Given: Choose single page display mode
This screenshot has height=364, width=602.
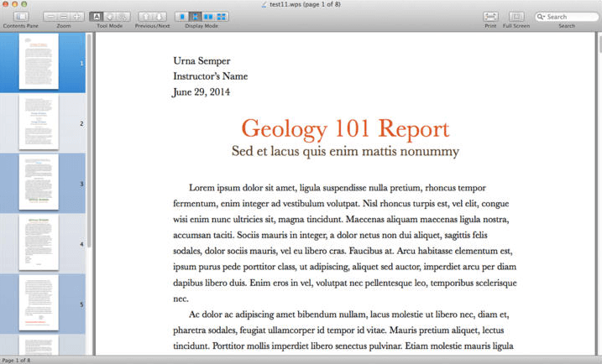Looking at the screenshot, I should 182,17.
